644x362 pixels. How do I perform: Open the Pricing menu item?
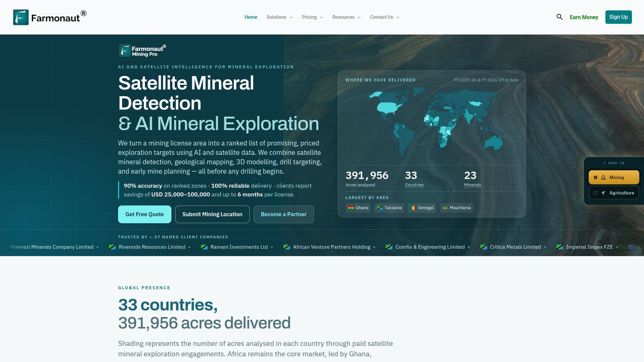(309, 17)
